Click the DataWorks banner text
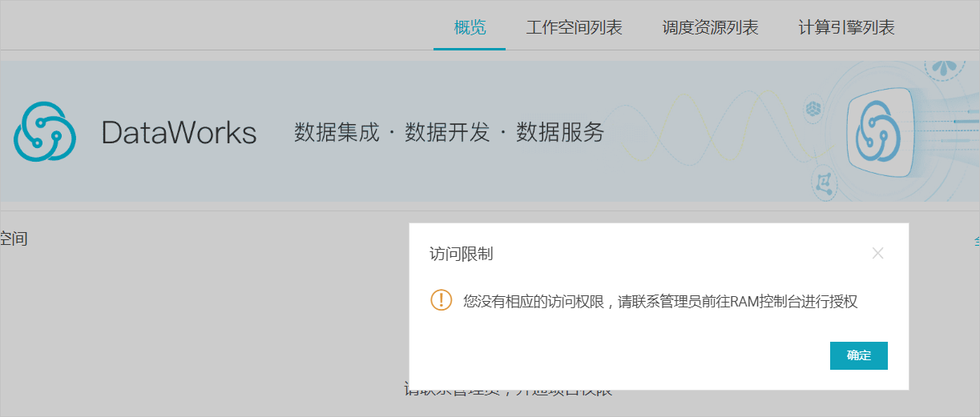Screen dimensions: 980x417 pos(179,132)
